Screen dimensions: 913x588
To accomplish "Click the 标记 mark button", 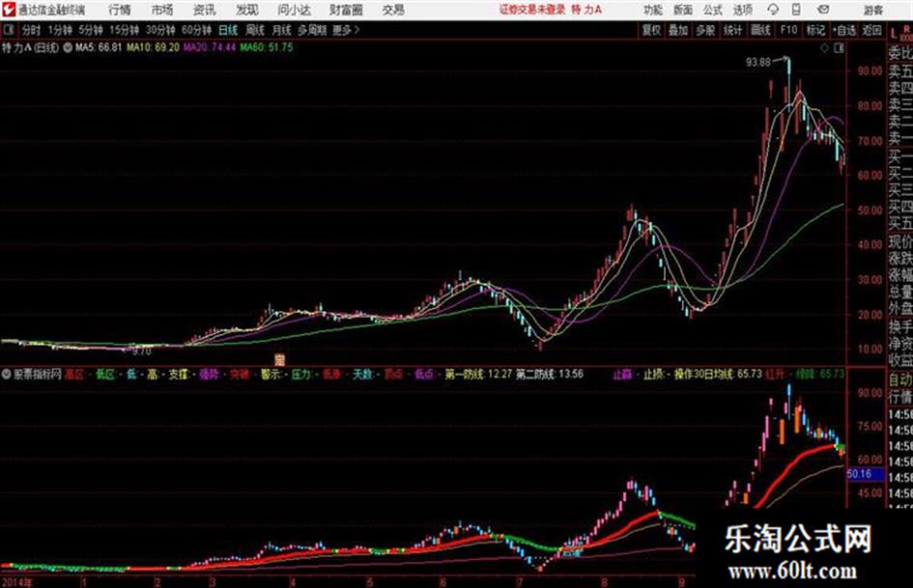I will [x=815, y=30].
